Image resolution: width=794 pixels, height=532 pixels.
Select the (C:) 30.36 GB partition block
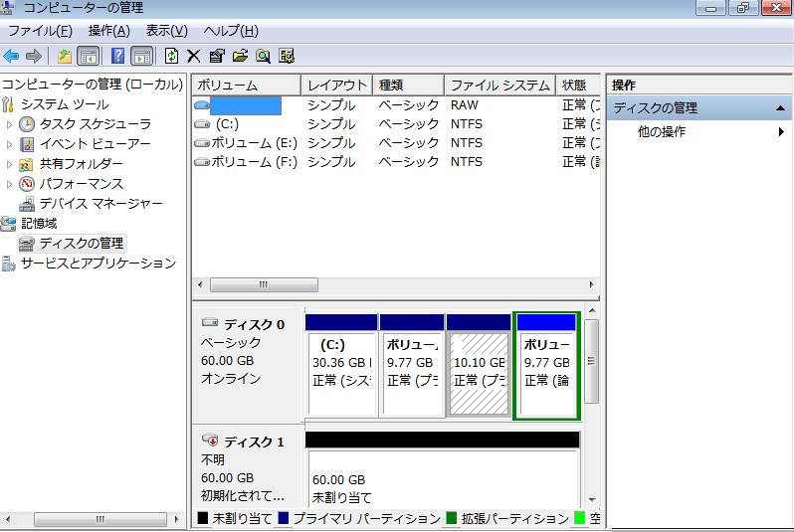point(341,366)
